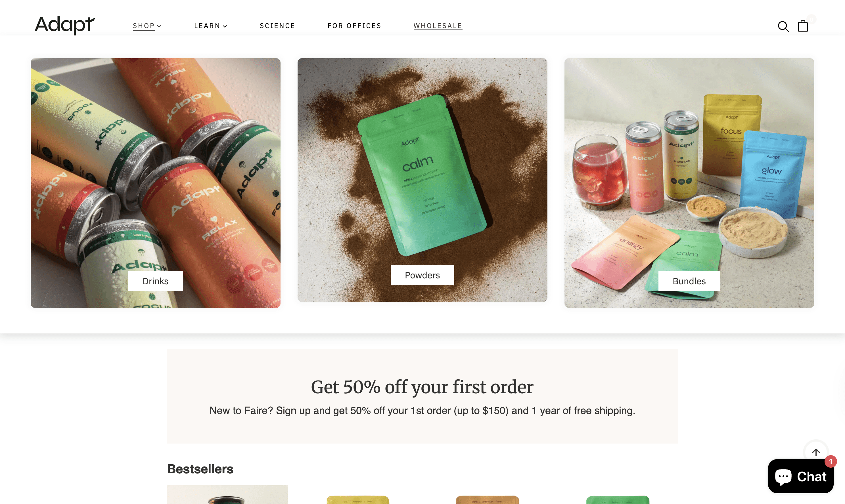Click the 50% off first order banner

(422, 396)
